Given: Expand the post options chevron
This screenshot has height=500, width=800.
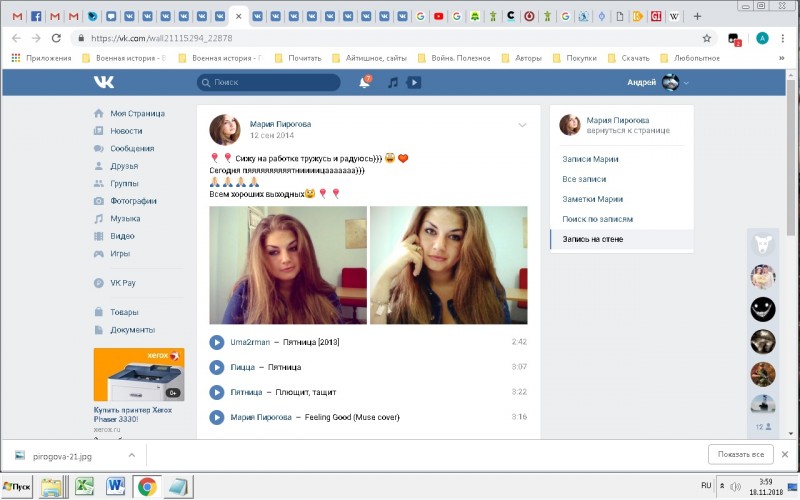Looking at the screenshot, I should click(x=522, y=125).
